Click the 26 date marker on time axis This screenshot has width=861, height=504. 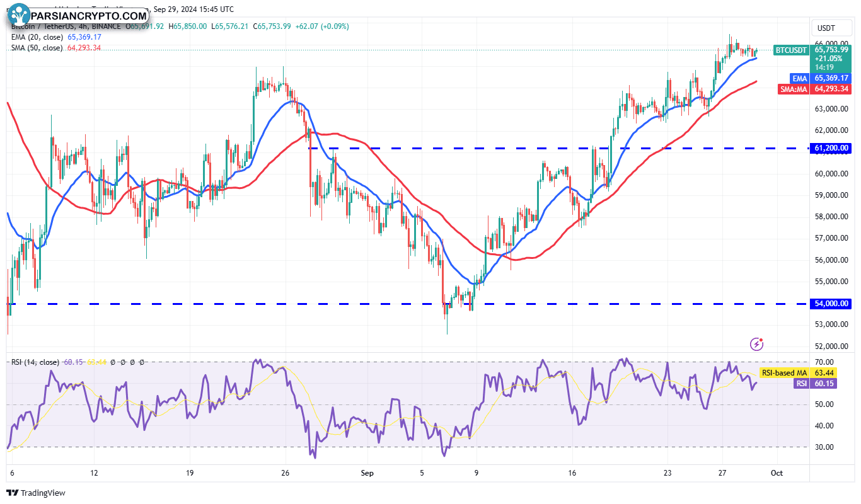[x=285, y=472]
